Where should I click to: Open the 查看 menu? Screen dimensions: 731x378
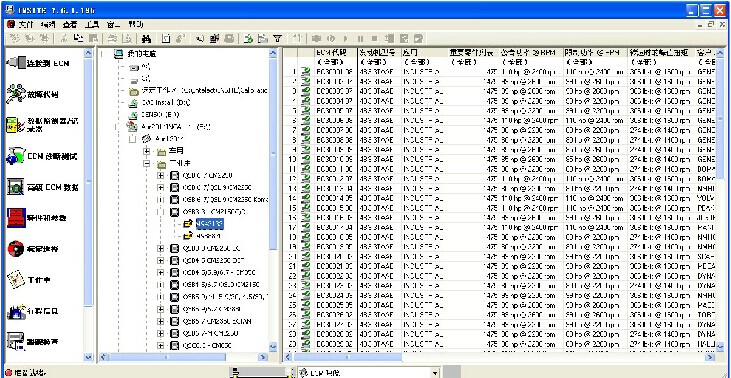(69, 24)
